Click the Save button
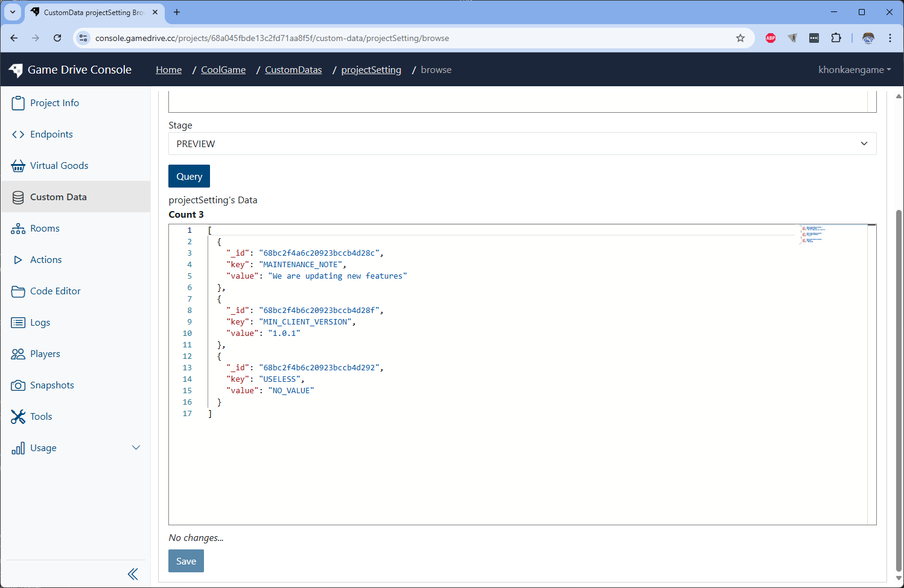Image resolution: width=904 pixels, height=588 pixels. click(x=186, y=561)
